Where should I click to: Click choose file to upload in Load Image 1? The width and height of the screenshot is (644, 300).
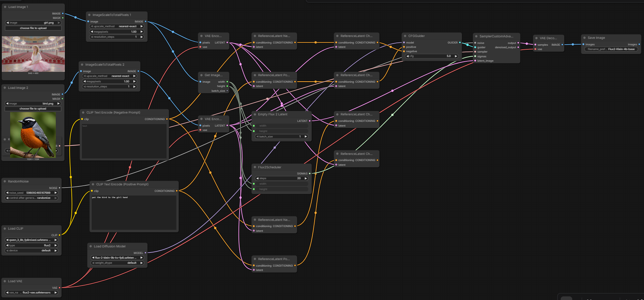pos(33,28)
